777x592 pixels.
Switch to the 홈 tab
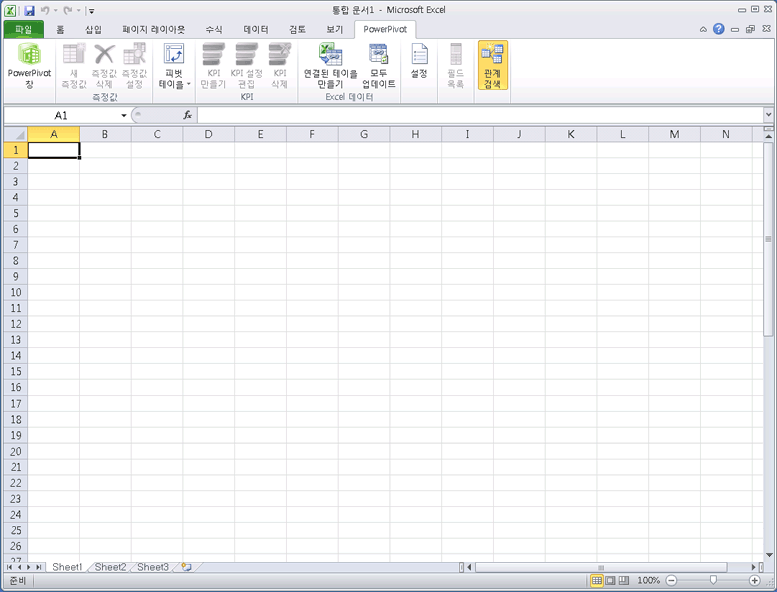click(x=60, y=30)
